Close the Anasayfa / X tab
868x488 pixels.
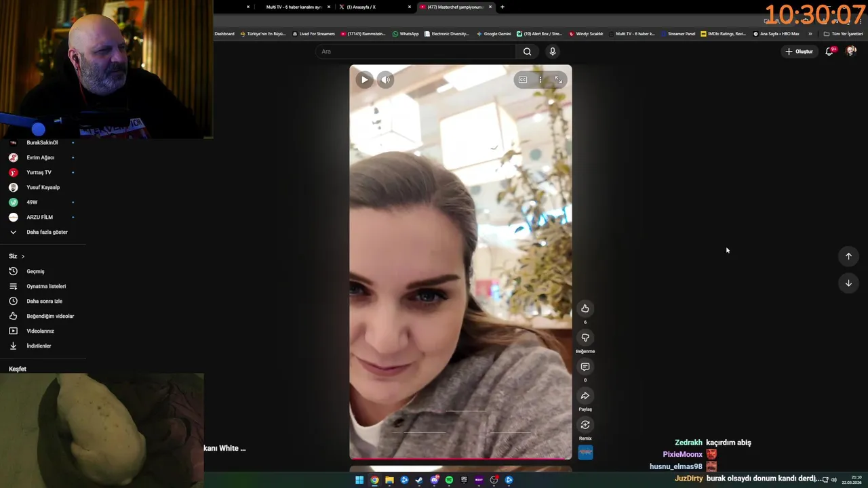(410, 7)
